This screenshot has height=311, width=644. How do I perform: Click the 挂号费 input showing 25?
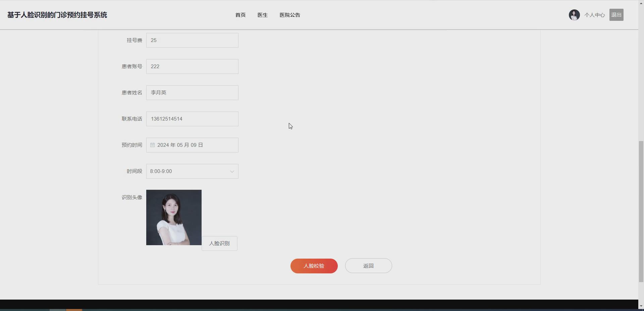(x=192, y=40)
